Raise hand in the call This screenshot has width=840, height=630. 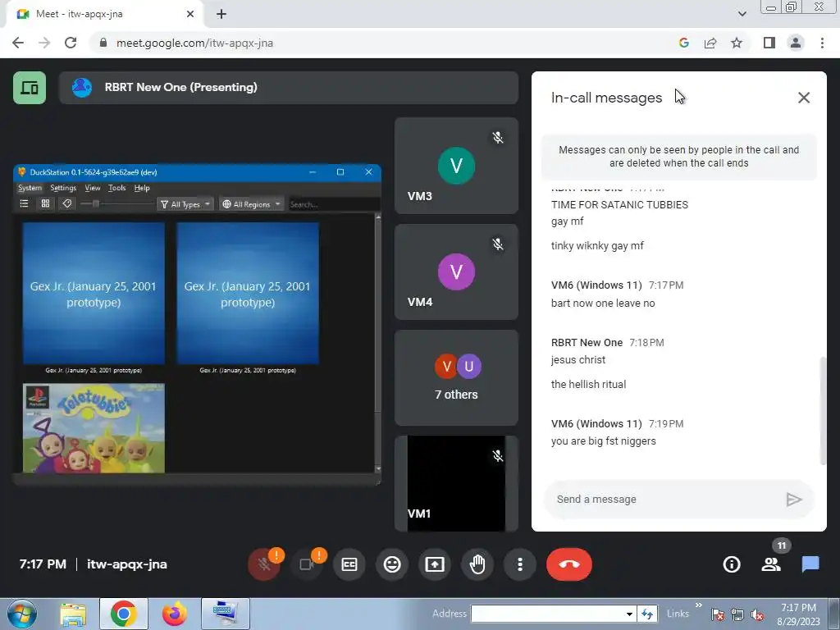[x=477, y=564]
